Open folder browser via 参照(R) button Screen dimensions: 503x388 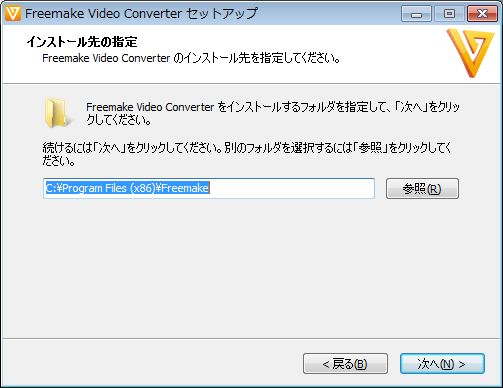click(x=422, y=189)
